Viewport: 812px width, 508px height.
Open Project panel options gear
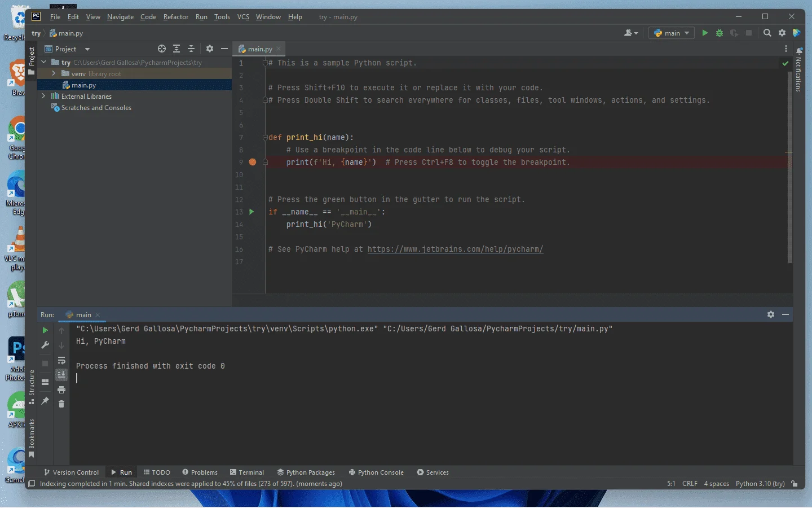(x=210, y=49)
